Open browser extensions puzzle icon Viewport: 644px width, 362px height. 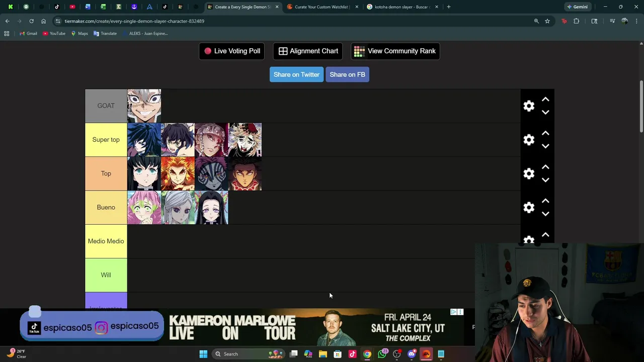point(577,21)
